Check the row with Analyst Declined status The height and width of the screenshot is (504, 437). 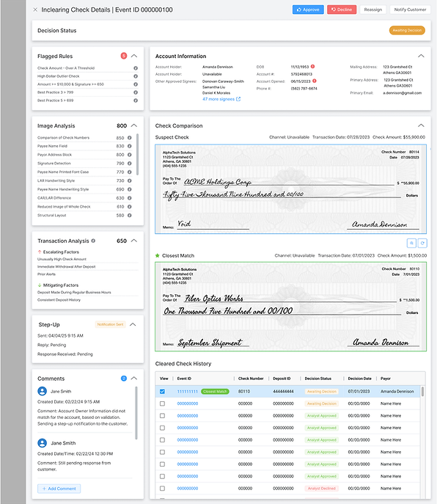coord(162,489)
